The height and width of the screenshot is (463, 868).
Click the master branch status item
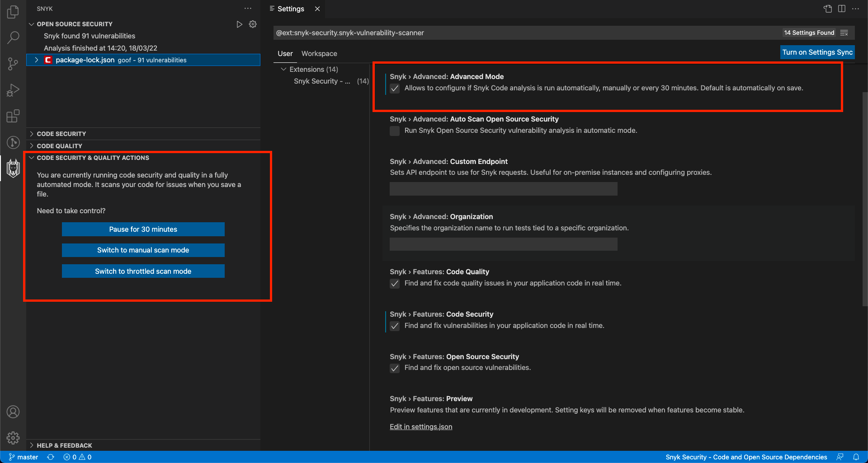(x=24, y=457)
